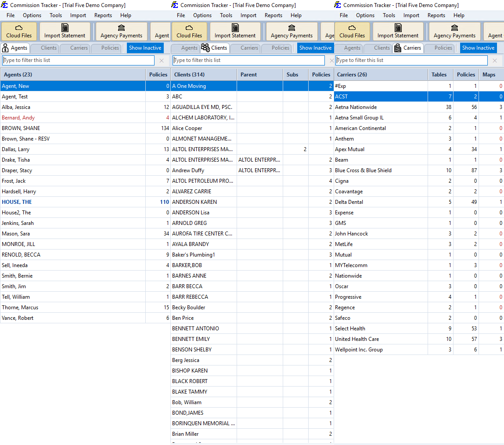Select agent row Bernard, Andy
This screenshot has height=445, width=504.
click(85, 118)
